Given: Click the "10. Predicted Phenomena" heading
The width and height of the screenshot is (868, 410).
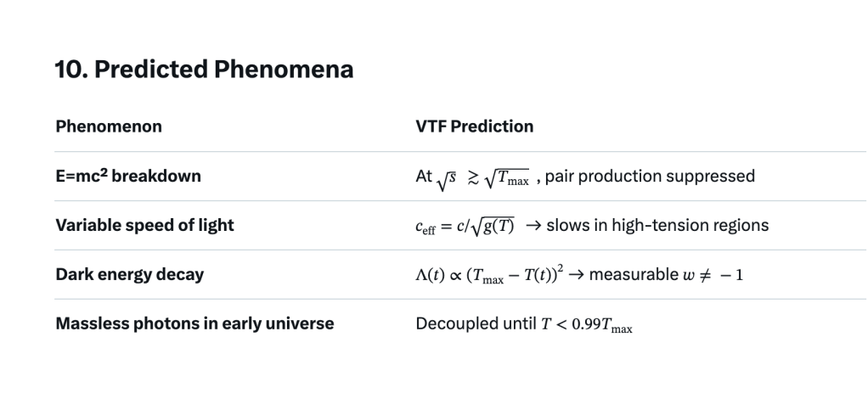Looking at the screenshot, I should (x=204, y=70).
